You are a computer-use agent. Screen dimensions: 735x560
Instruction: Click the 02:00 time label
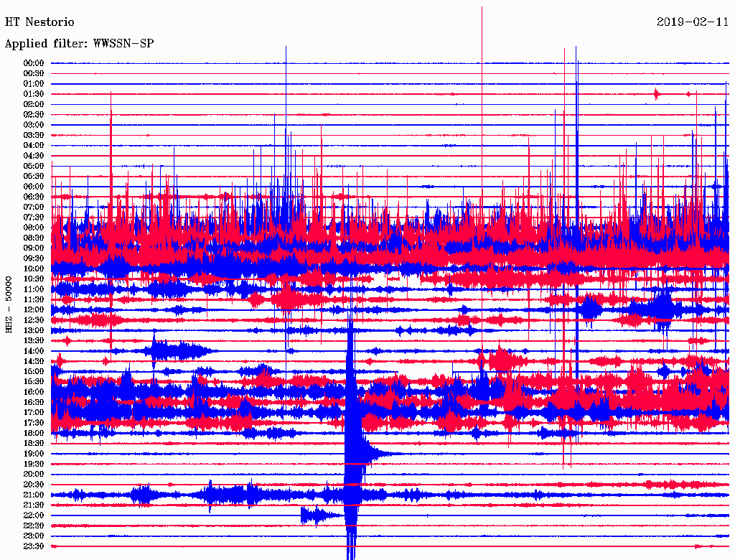coord(34,105)
